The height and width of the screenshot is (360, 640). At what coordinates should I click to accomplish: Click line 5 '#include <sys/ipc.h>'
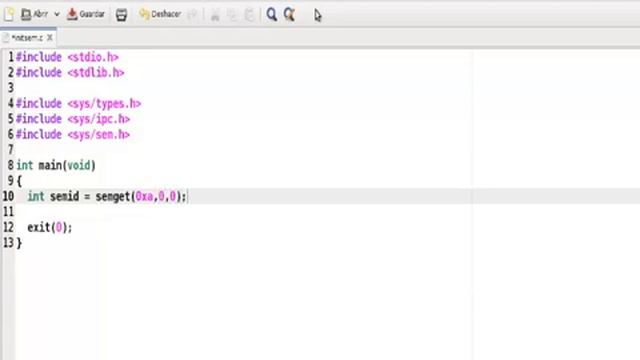tap(73, 119)
